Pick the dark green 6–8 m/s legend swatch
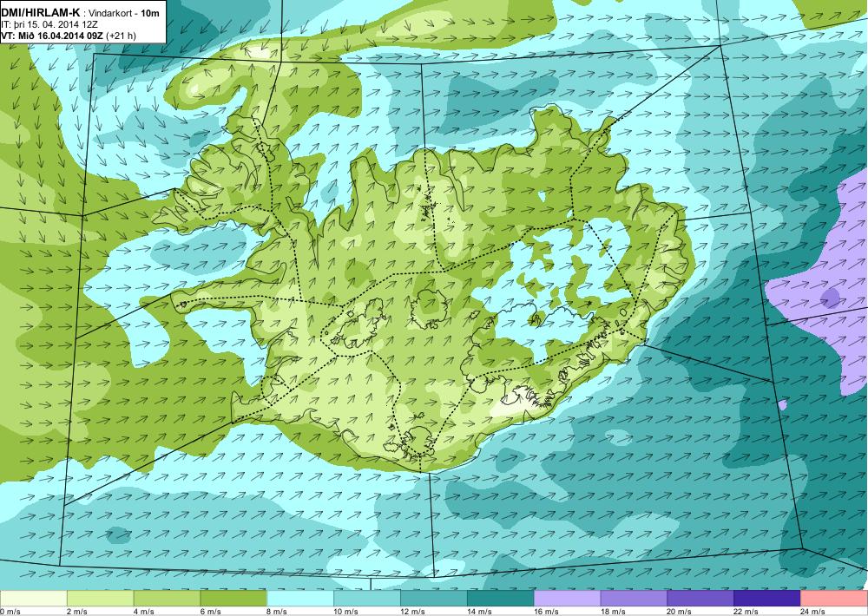868x616 pixels. pos(233,599)
